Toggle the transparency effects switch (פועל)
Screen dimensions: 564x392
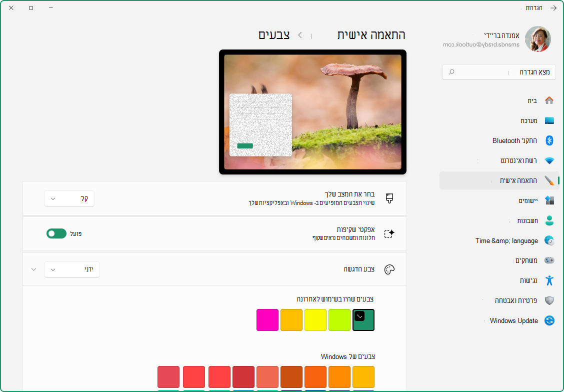pos(56,234)
